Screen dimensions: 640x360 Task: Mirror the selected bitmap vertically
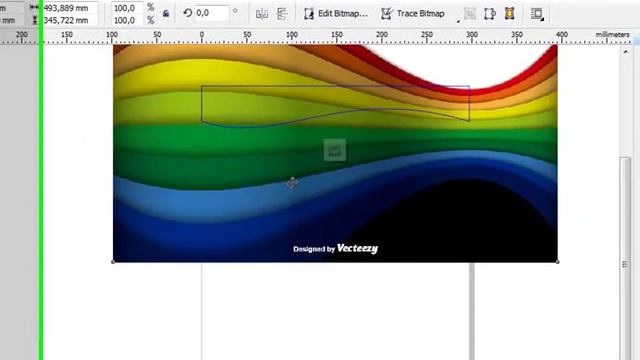[x=282, y=14]
